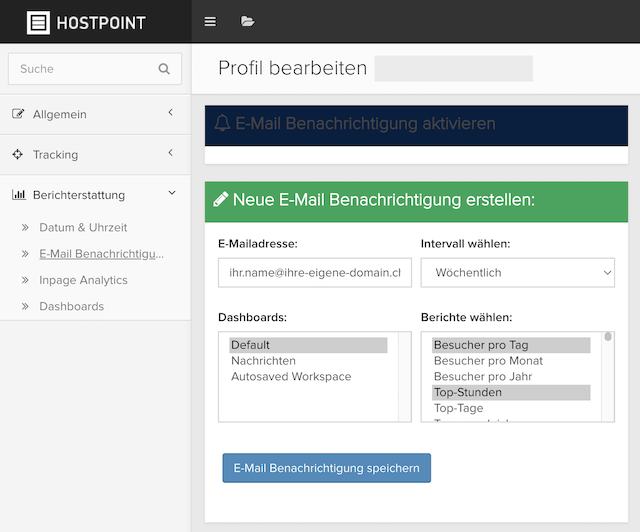
Task: Click the bell icon in notification header
Action: click(x=222, y=123)
